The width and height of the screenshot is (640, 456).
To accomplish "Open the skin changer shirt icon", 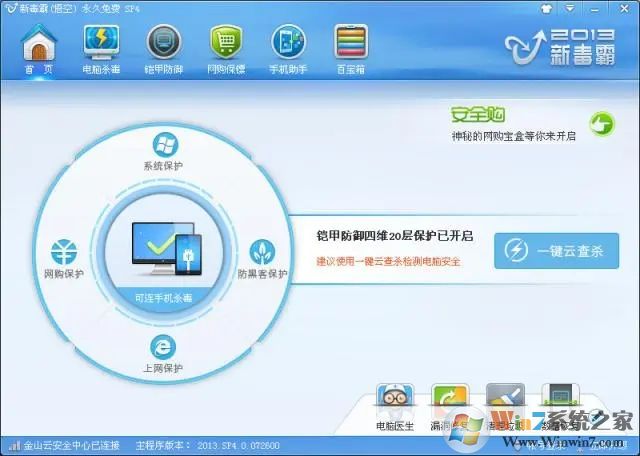I will point(546,9).
